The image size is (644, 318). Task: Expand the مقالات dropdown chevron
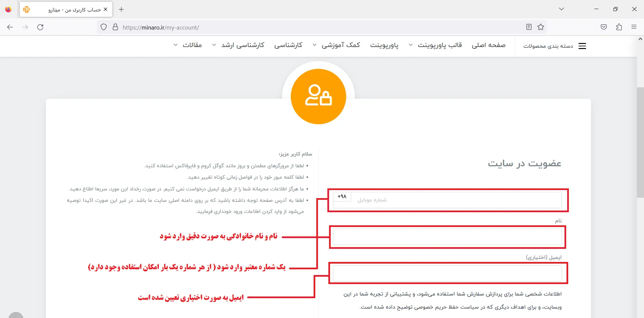175,45
